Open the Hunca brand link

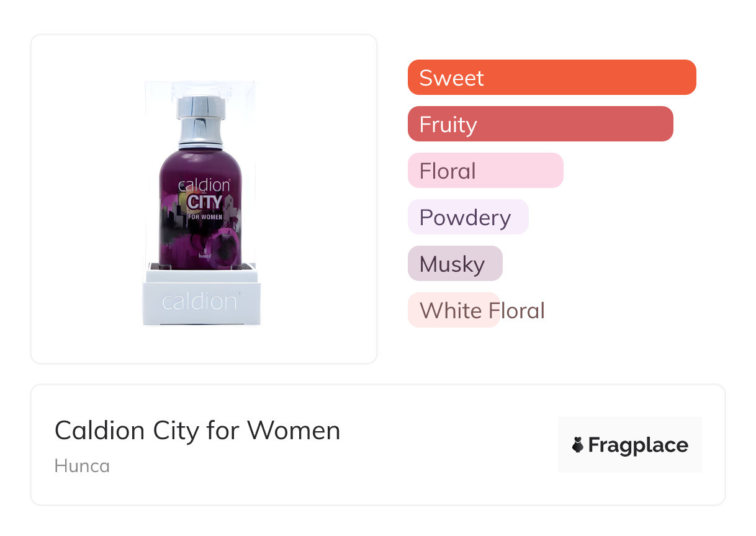click(x=82, y=466)
